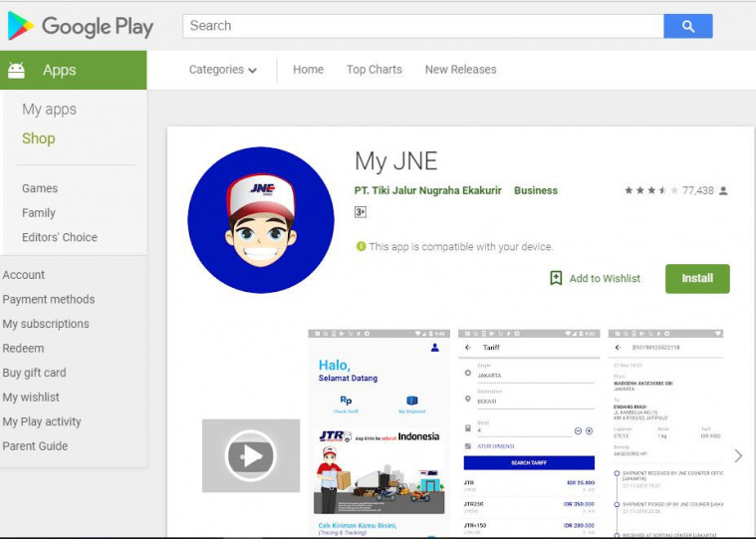Image resolution: width=756 pixels, height=539 pixels.
Task: Click the Android Apps icon in sidebar
Action: coord(16,70)
